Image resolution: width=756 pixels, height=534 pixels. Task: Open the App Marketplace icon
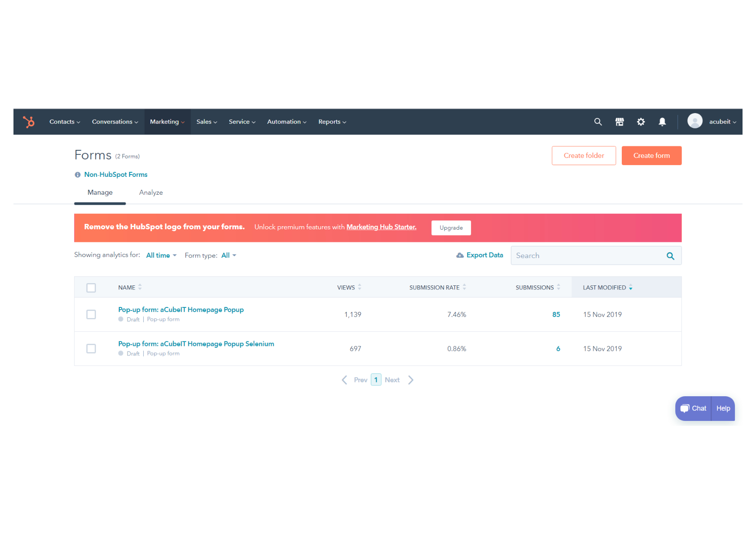pyautogui.click(x=620, y=122)
